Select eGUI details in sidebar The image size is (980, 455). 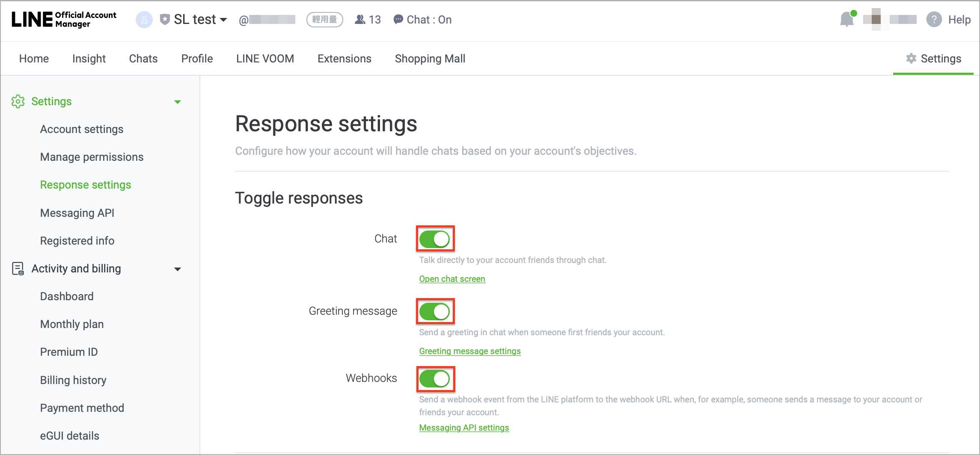click(x=70, y=436)
